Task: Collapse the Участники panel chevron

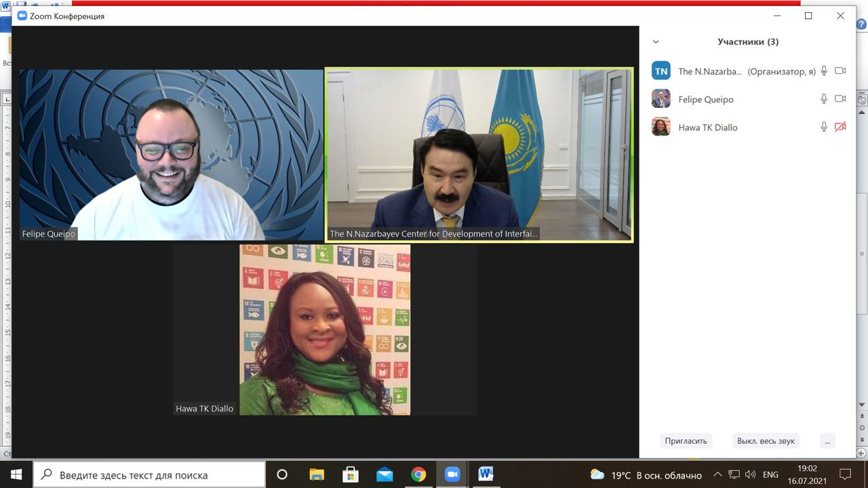Action: point(656,42)
